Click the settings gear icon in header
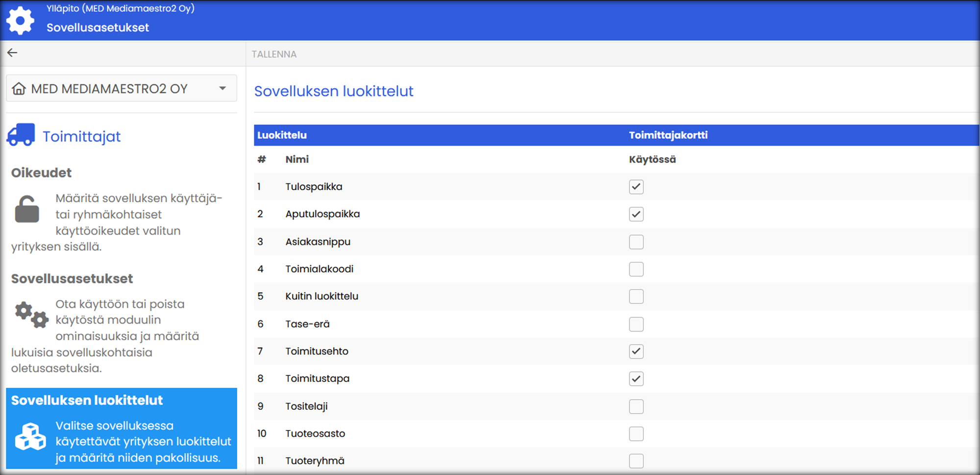The image size is (980, 475). [x=20, y=21]
